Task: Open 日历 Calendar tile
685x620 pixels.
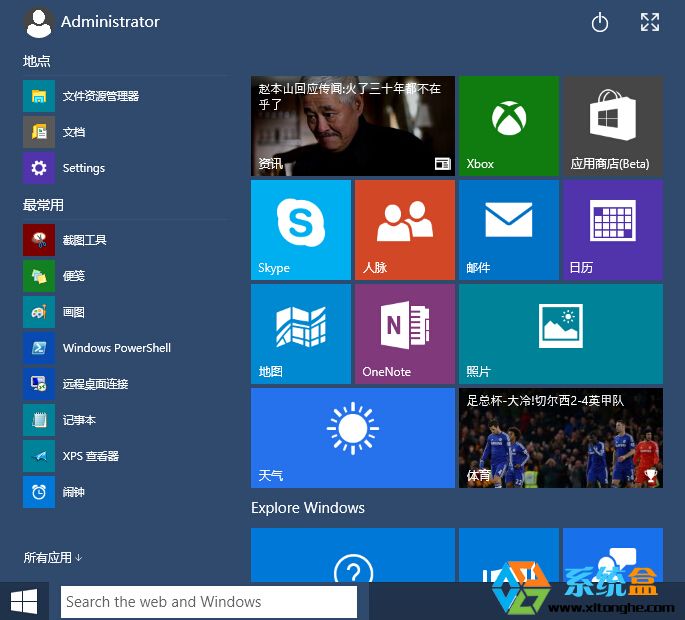Action: pos(613,230)
